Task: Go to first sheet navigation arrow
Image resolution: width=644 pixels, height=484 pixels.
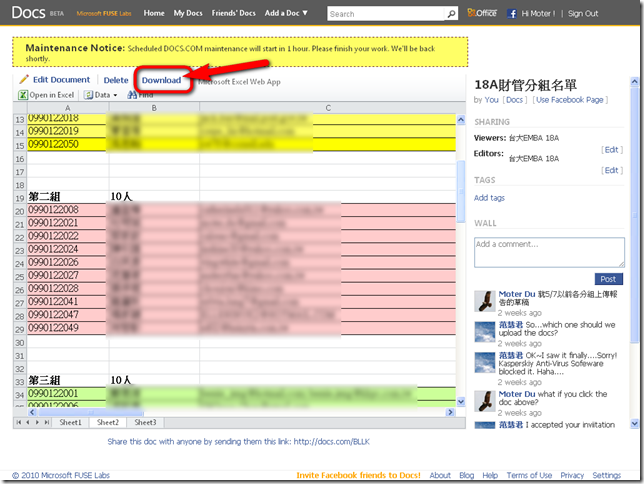Action: [x=18, y=422]
